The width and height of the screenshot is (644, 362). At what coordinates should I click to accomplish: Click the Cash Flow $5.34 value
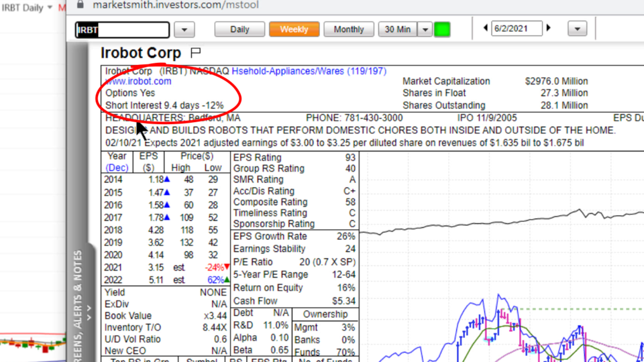343,301
